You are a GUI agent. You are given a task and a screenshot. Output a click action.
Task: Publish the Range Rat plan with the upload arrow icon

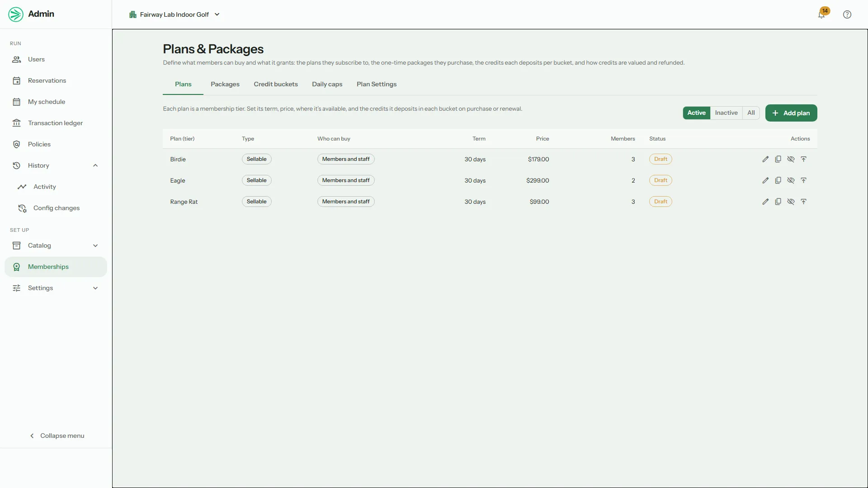click(x=803, y=202)
